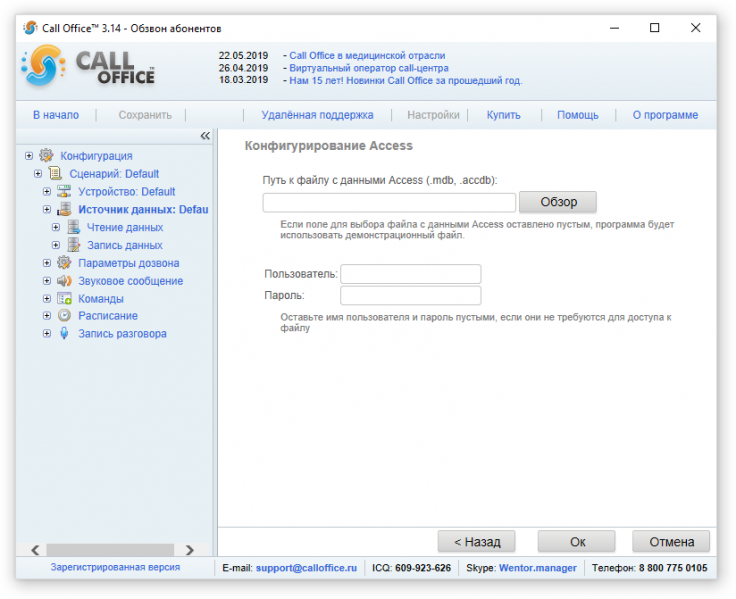
Task: Click the Запись данных icon
Action: [x=73, y=245]
